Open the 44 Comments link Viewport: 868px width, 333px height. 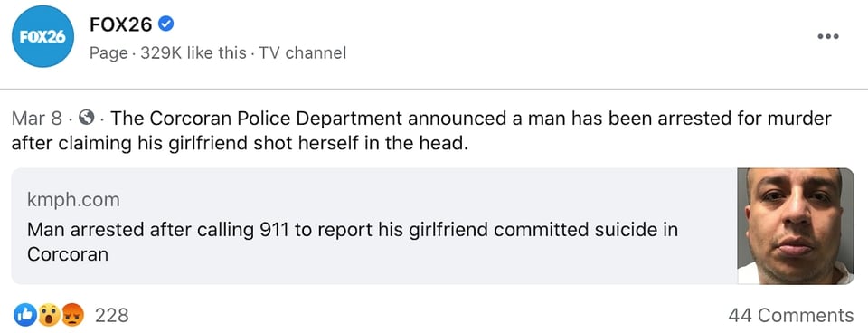coord(791,315)
